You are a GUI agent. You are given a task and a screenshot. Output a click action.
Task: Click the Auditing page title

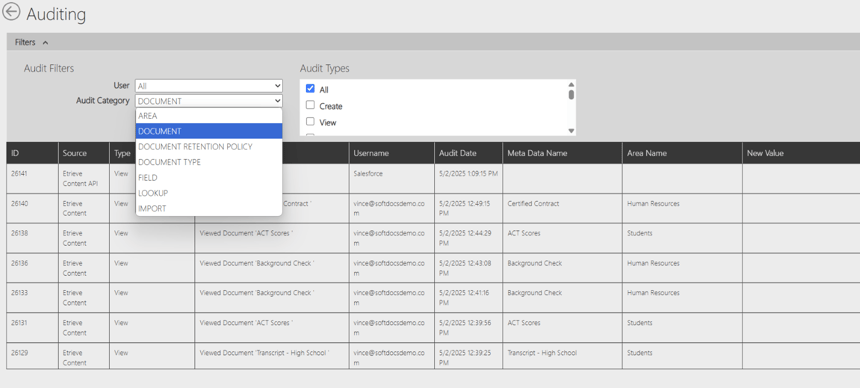coord(56,14)
